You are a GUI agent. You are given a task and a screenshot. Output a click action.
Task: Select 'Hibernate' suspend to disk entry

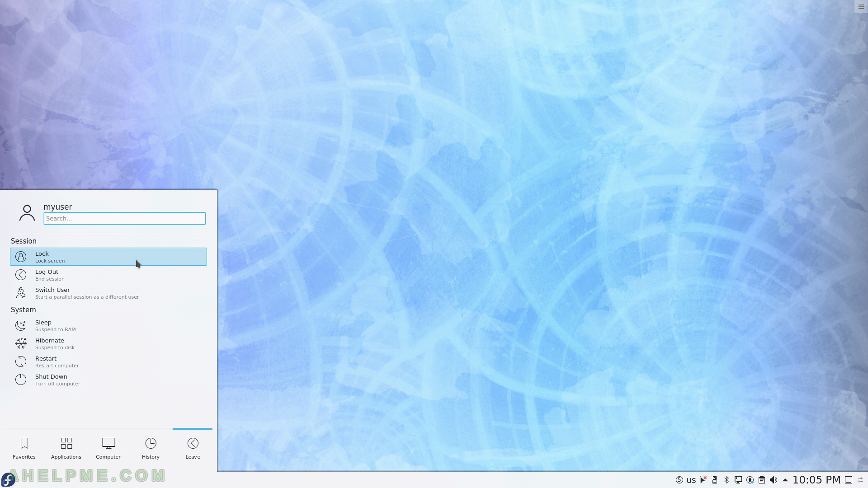(x=108, y=343)
